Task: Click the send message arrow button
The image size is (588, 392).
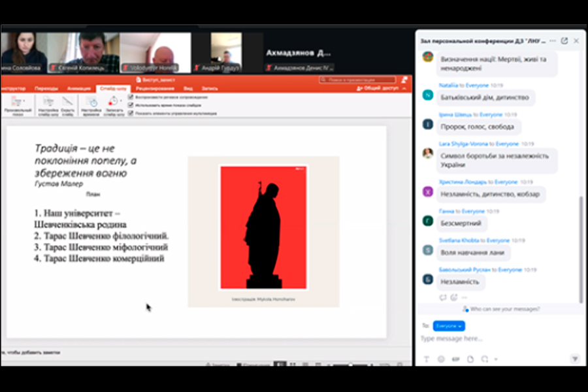Action: (x=575, y=359)
